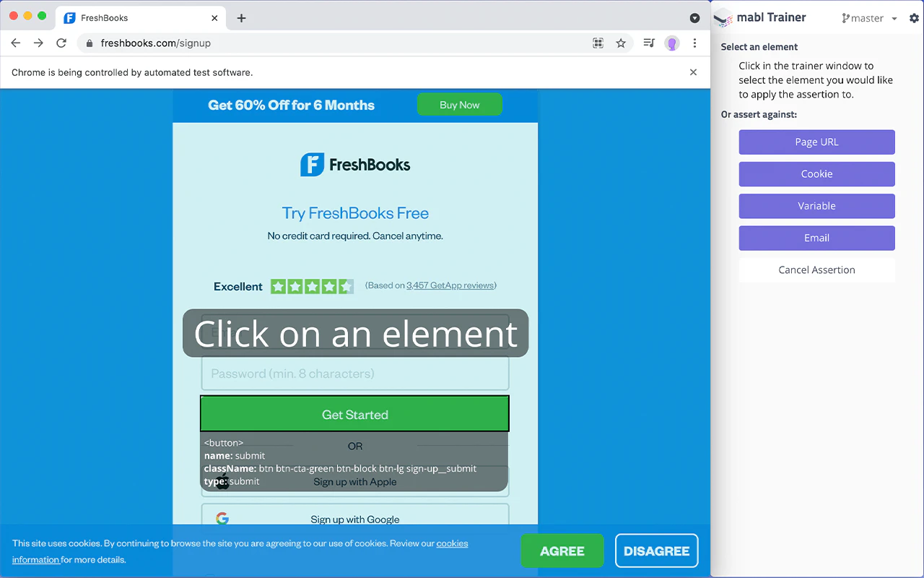The width and height of the screenshot is (924, 578).
Task: Open the Chrome profile avatar icon
Action: pos(671,43)
